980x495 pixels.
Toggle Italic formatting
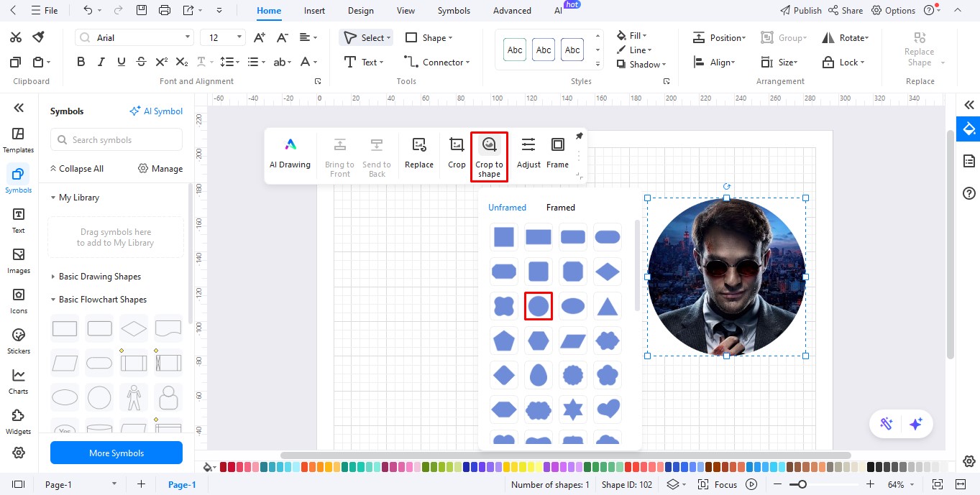101,63
